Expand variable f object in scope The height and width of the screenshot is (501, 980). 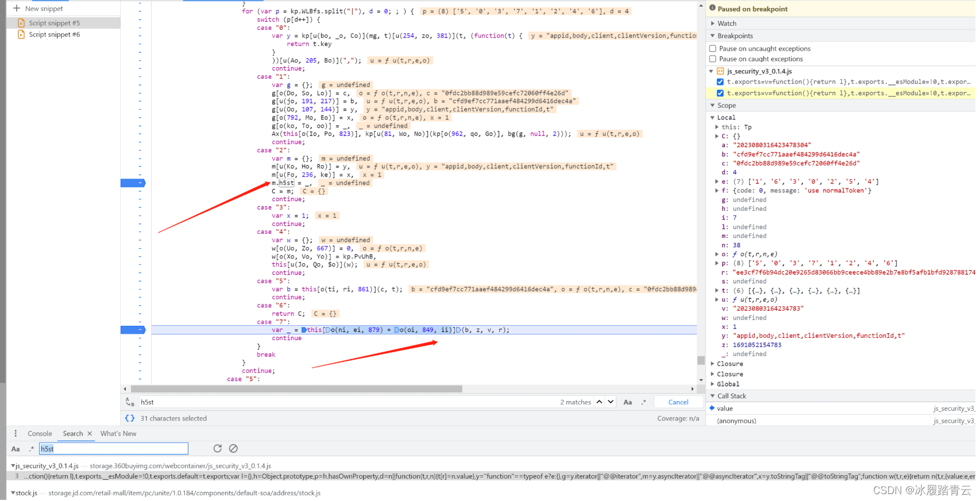click(717, 191)
